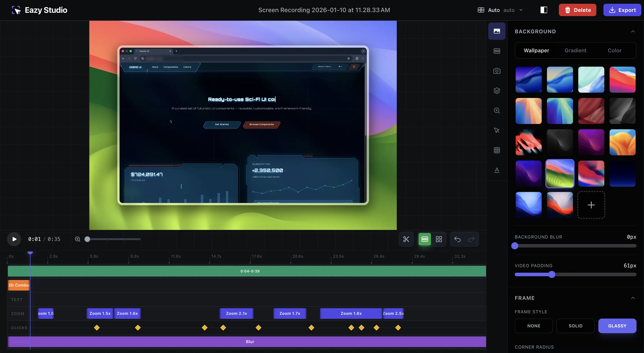Select the Zoom tool in the sidebar
Screen dimensions: 644x353
coord(497,110)
